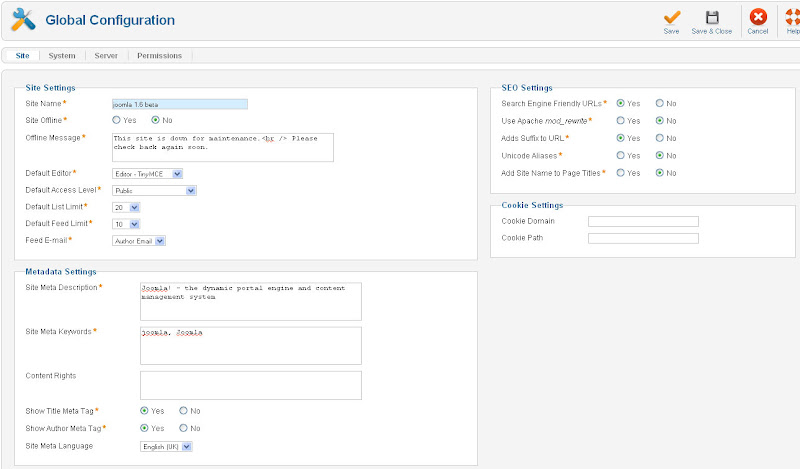
Task: Click the Save checkmark icon
Action: 671,18
